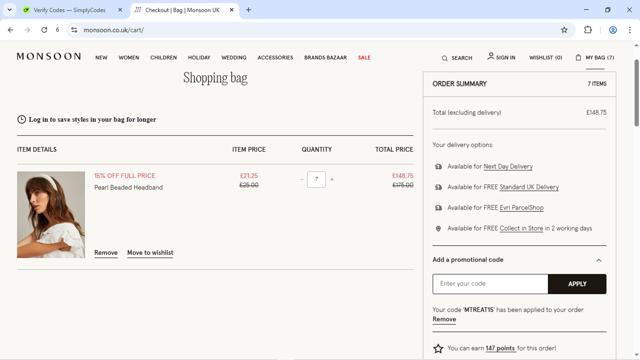Collapse the Add a promotional code section
Image resolution: width=640 pixels, height=360 pixels.
[599, 260]
